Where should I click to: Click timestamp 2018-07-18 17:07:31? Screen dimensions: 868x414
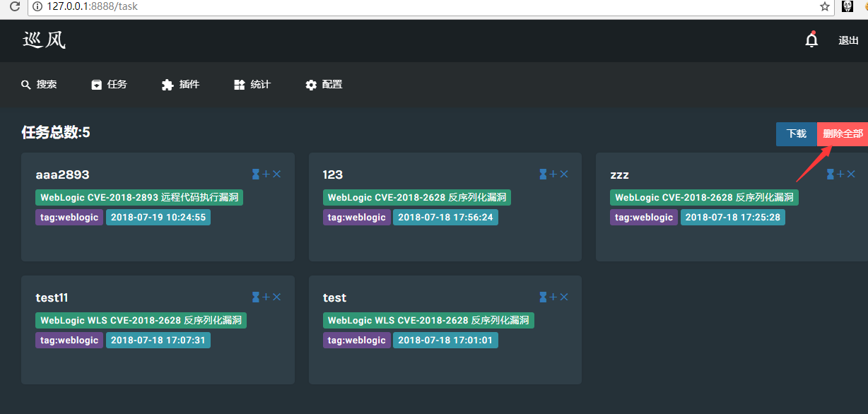point(158,340)
